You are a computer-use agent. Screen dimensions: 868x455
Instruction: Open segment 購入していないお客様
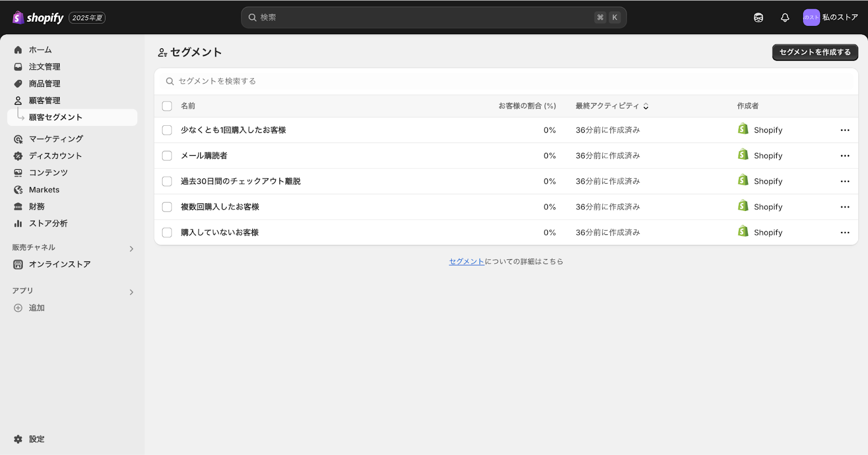[220, 232]
